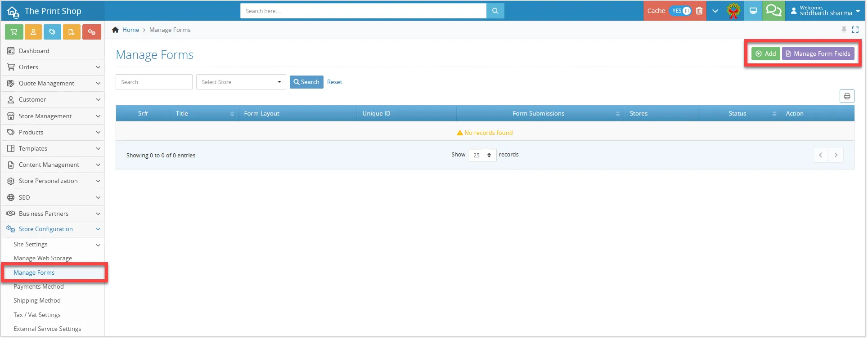
Task: Open Manage Web Storage in the sidebar
Action: [x=43, y=258]
